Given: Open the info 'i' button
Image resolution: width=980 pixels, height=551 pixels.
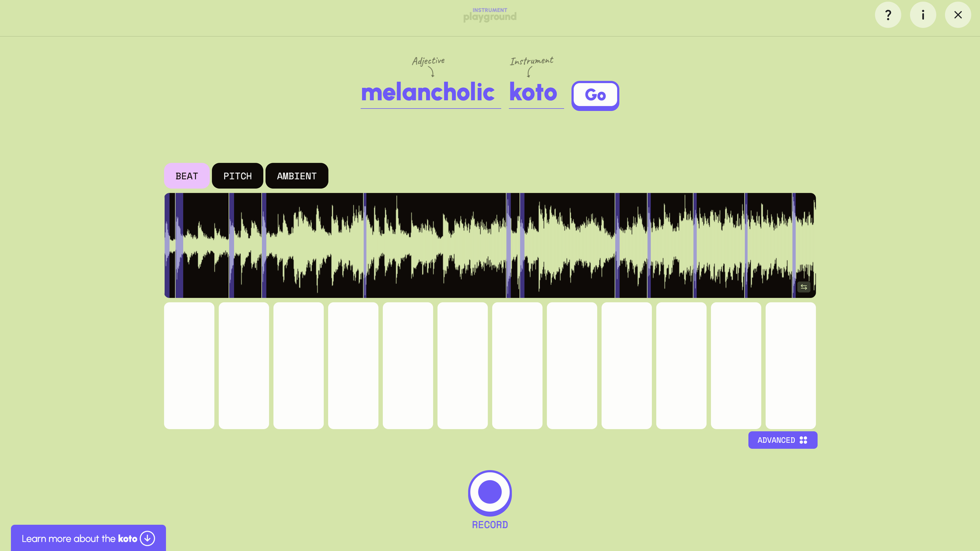Looking at the screenshot, I should pyautogui.click(x=923, y=15).
